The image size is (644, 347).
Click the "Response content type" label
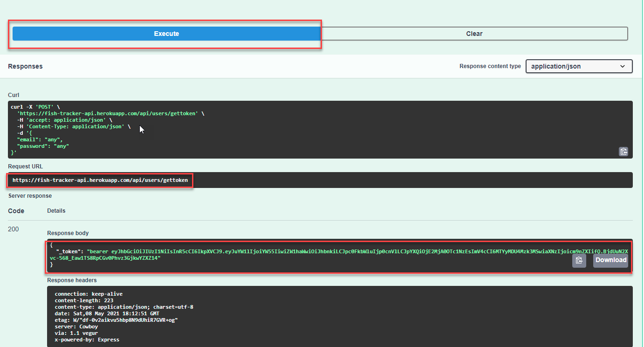[490, 66]
